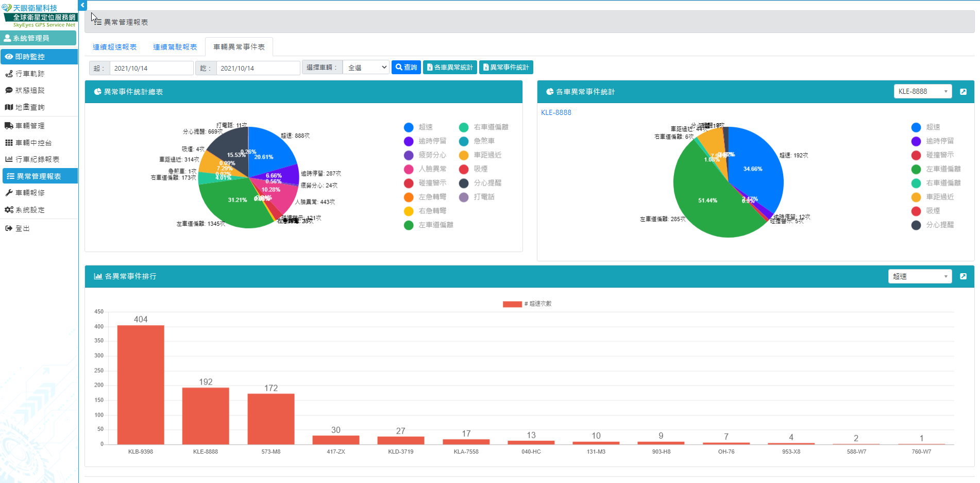
Task: Collapse the sidebar with the arrow icon
Action: point(82,5)
